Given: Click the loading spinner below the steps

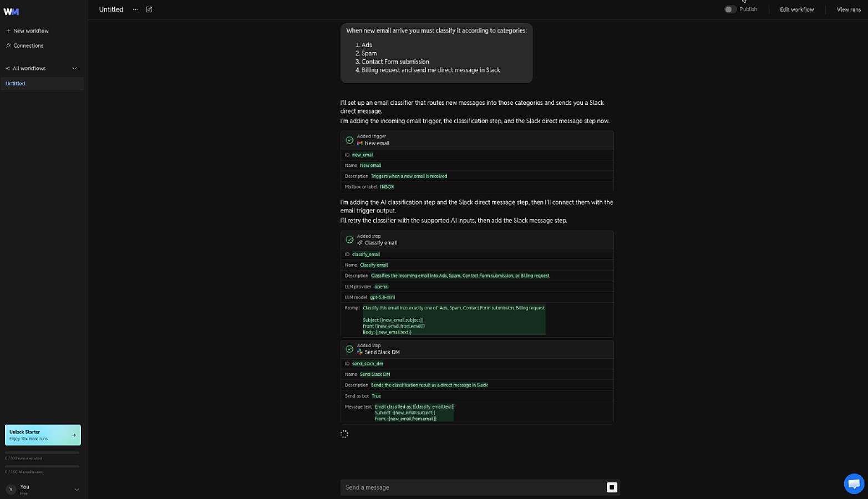Looking at the screenshot, I should coord(344,434).
